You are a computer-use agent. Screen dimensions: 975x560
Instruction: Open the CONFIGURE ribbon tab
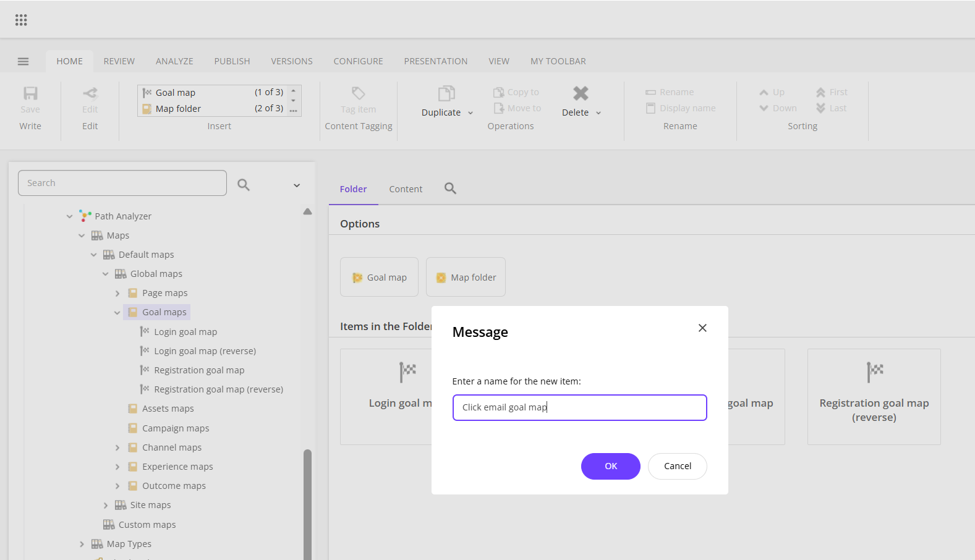point(359,61)
